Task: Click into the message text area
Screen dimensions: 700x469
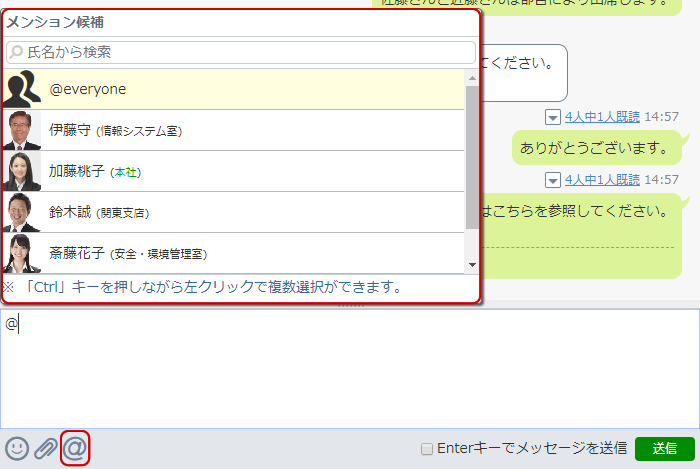Action: click(350, 369)
